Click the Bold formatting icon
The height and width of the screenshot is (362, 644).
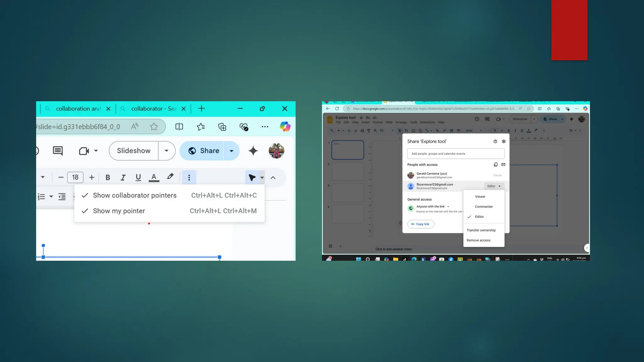(108, 178)
